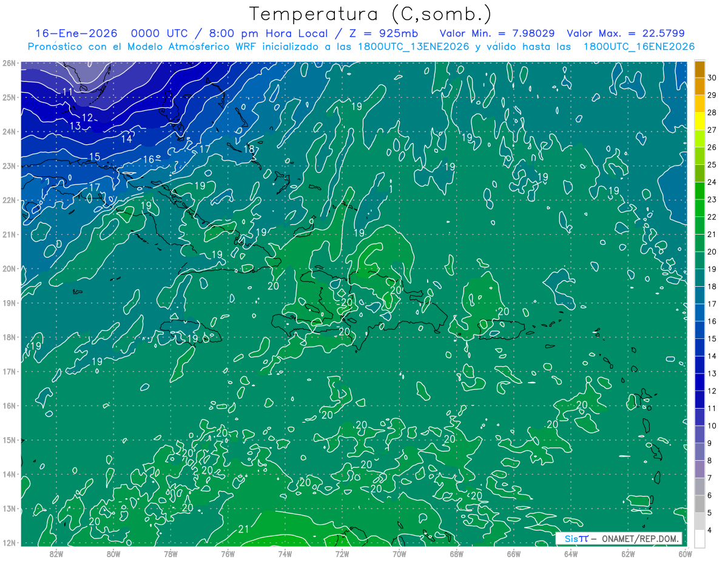
Task: Click the white '15' contour label on map
Action: tap(95, 157)
